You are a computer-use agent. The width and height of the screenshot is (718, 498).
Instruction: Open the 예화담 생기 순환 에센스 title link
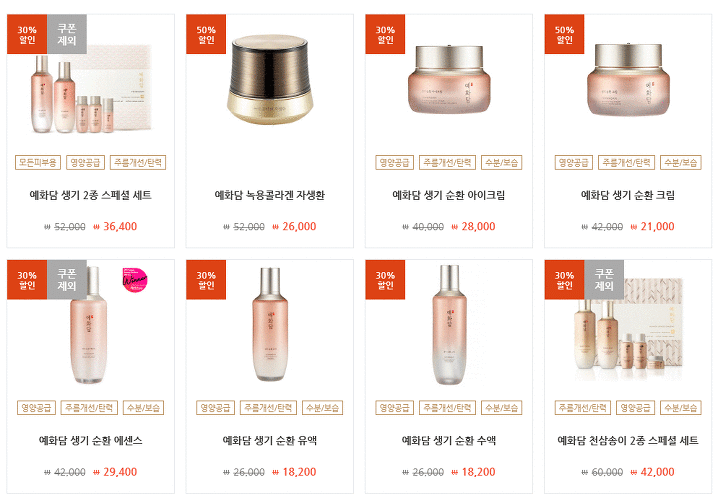[x=91, y=440]
